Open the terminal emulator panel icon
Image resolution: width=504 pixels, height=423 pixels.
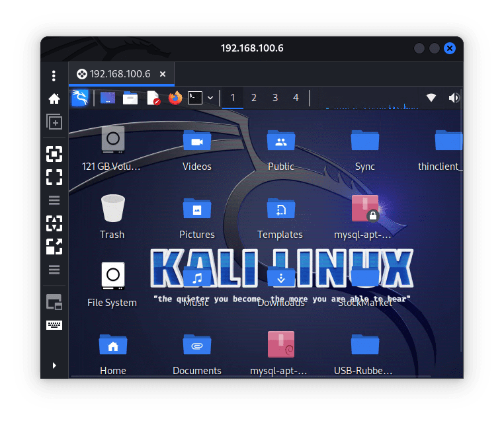[195, 98]
